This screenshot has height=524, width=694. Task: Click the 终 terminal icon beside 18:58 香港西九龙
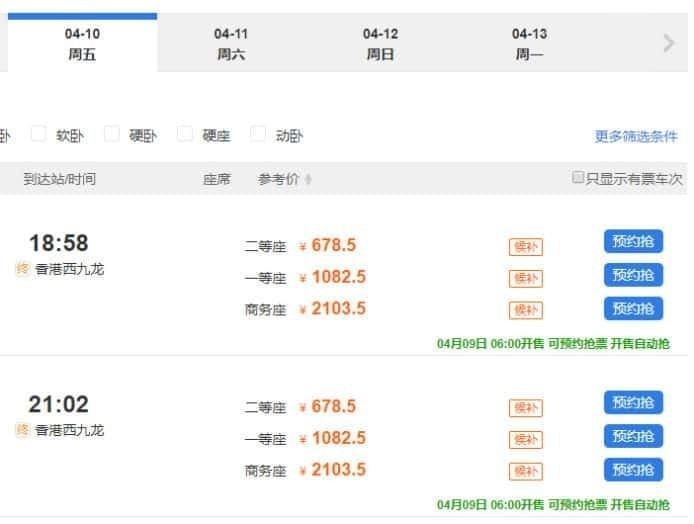tap(23, 268)
